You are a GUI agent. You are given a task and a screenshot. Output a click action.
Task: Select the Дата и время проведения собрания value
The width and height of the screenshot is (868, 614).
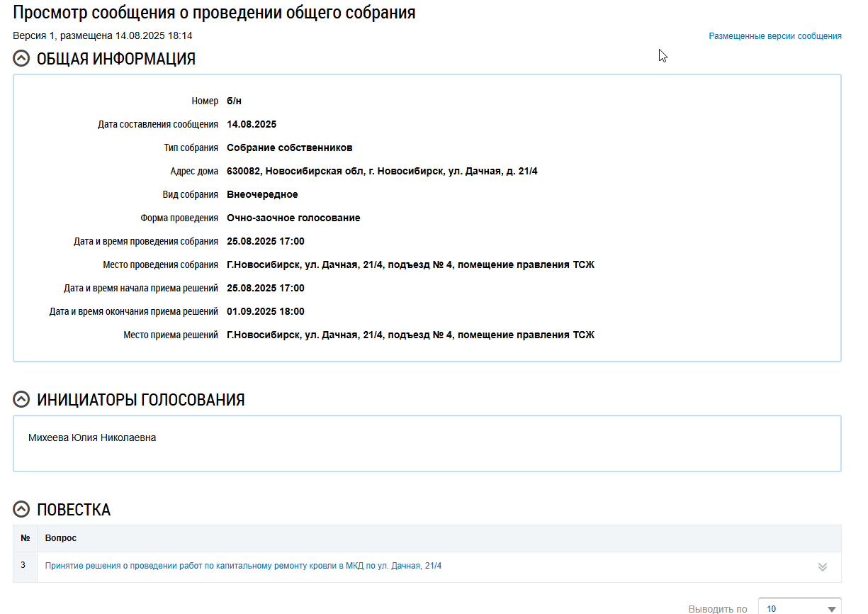[266, 242]
